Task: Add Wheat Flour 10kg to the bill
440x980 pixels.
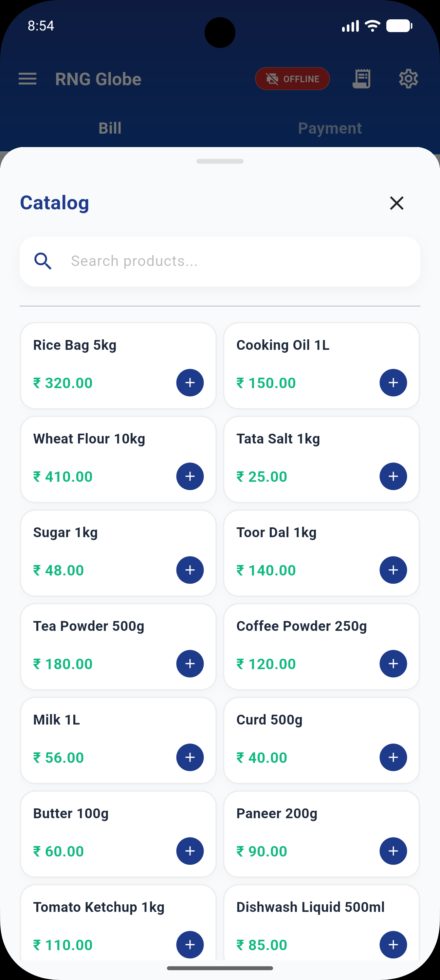Action: tap(190, 476)
